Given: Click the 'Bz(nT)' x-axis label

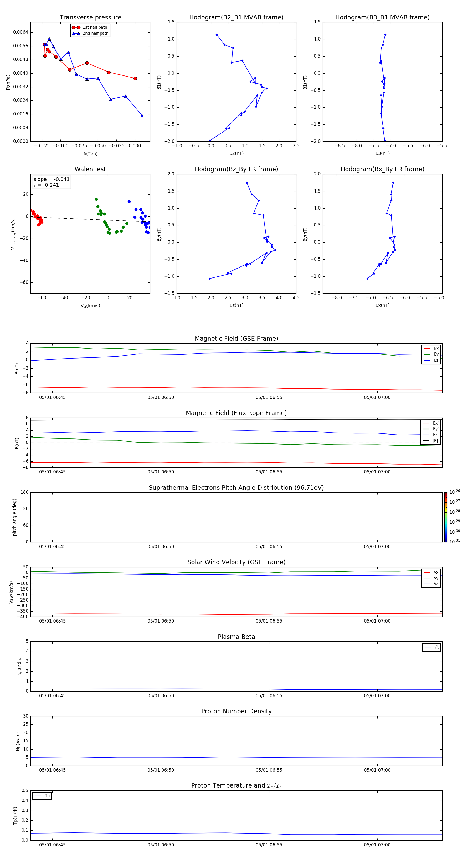Looking at the screenshot, I should (236, 305).
